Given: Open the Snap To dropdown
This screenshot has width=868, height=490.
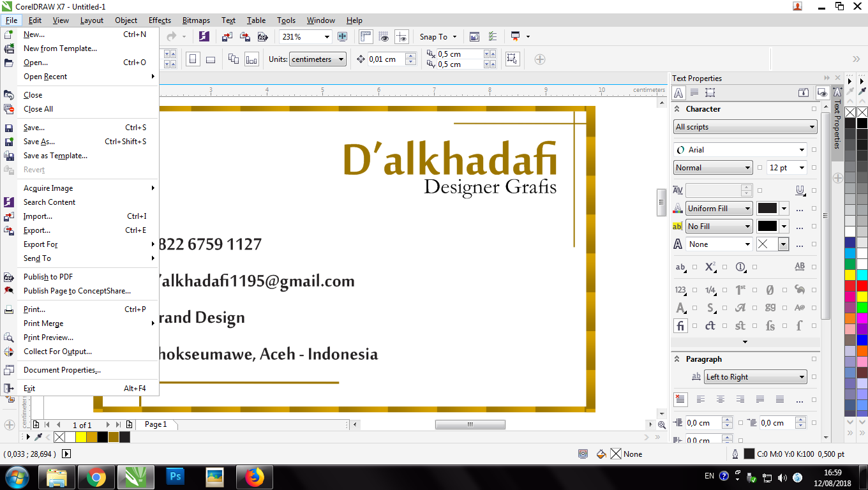Looking at the screenshot, I should point(454,37).
